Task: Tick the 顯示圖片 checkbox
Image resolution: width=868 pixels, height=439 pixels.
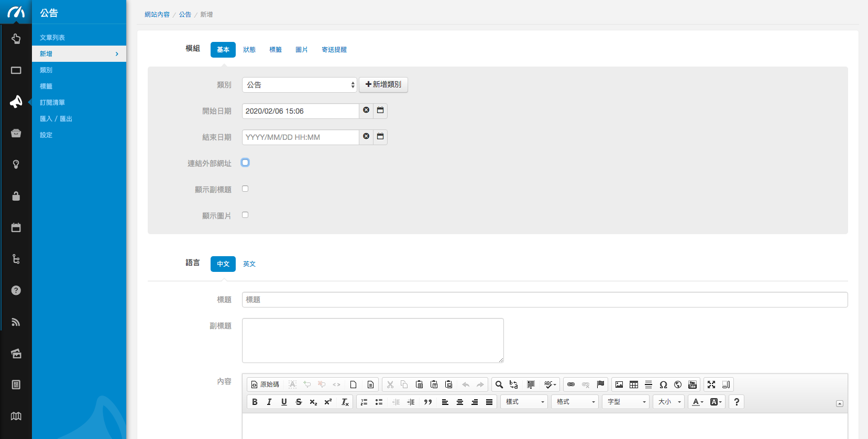Action: (245, 215)
